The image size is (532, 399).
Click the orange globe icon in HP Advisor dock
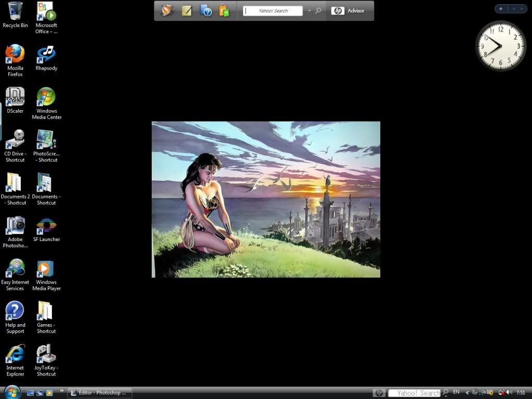tap(167, 10)
